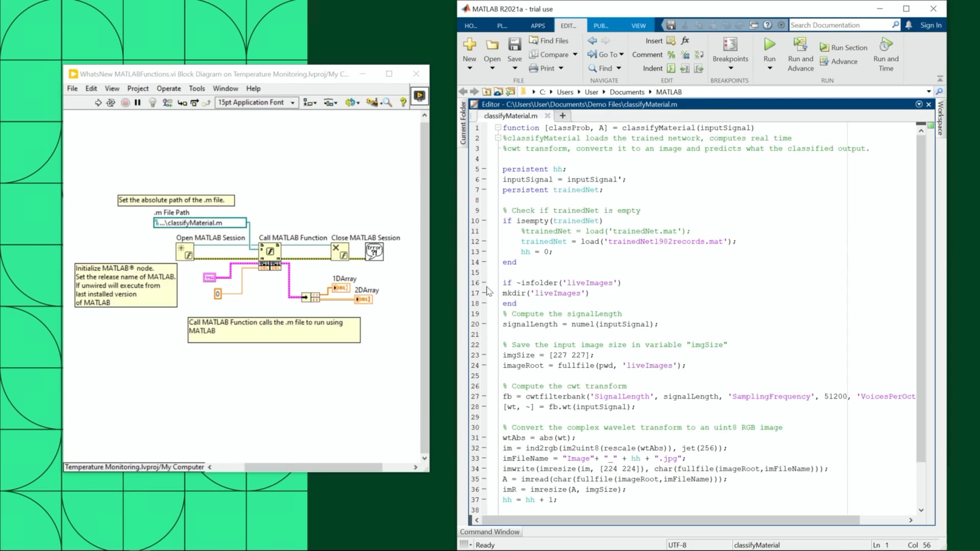Click the LabVIEW Search magnifier icon
The image size is (980, 551).
(387, 103)
